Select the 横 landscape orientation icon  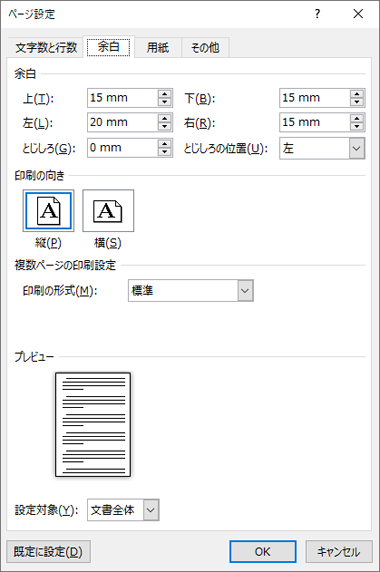[108, 210]
